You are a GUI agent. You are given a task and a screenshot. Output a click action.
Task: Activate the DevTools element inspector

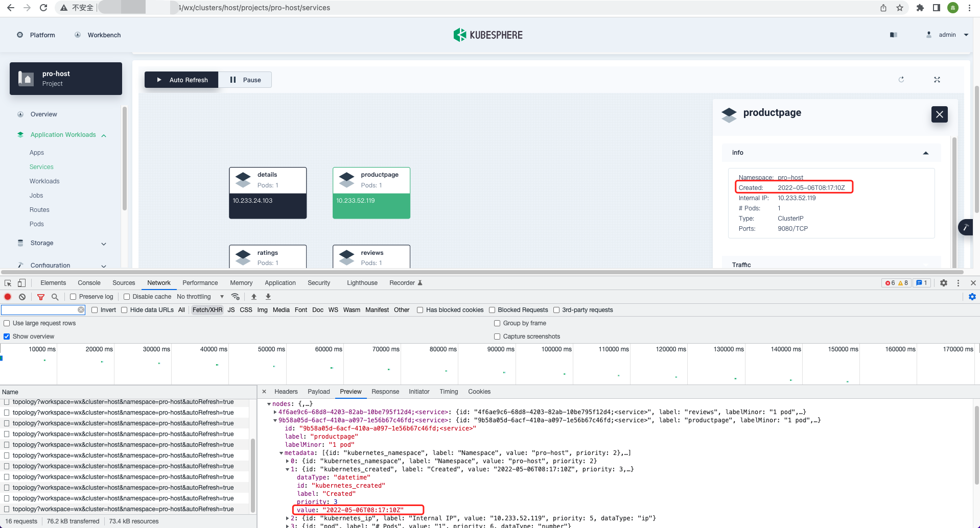coord(8,283)
